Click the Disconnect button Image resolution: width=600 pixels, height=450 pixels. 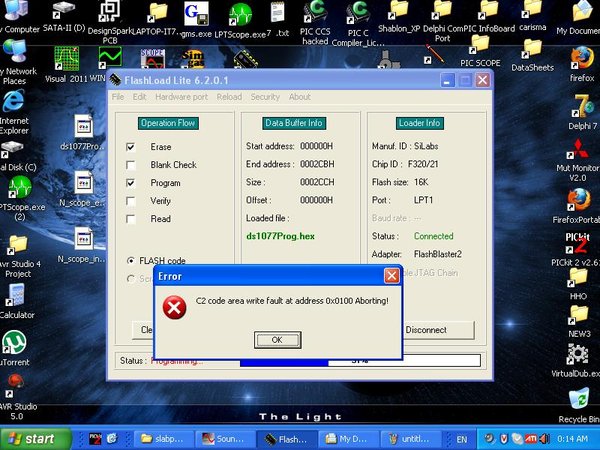[439, 330]
